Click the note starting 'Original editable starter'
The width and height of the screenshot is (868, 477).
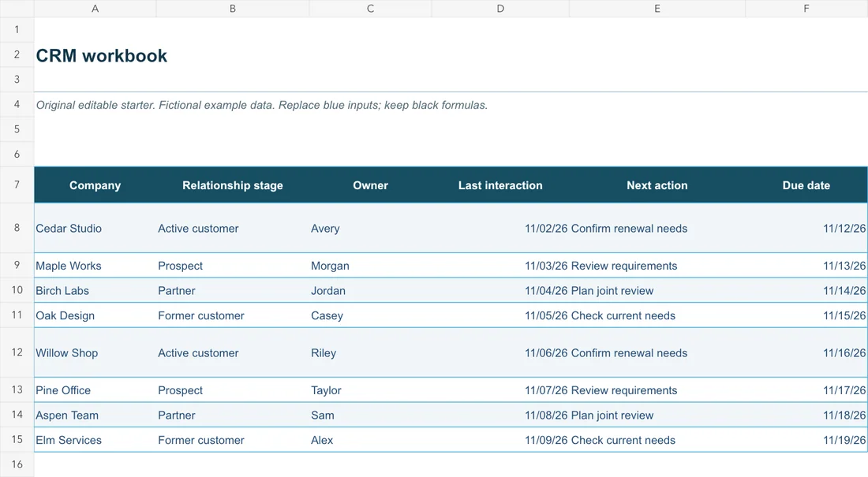(x=262, y=105)
